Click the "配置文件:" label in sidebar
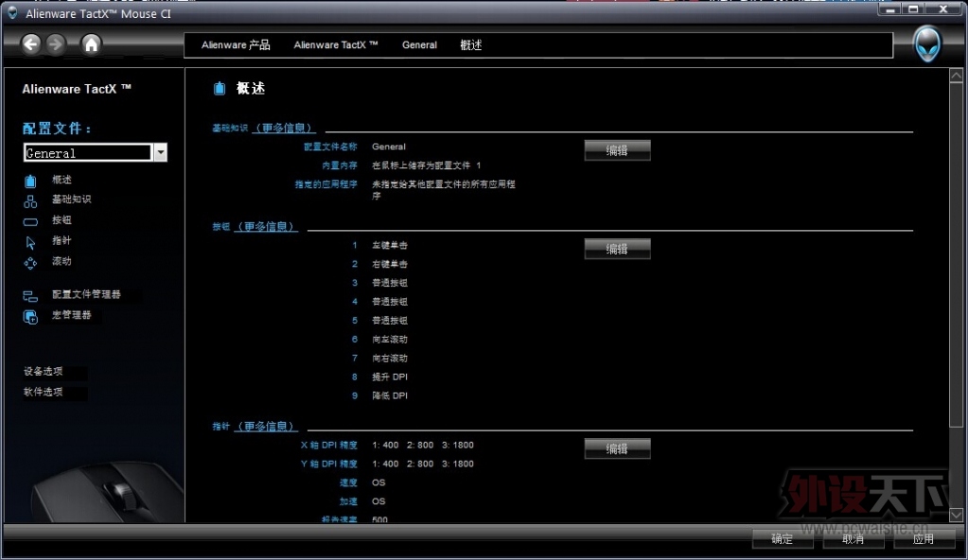Screen dimensions: 968x560 point(57,129)
